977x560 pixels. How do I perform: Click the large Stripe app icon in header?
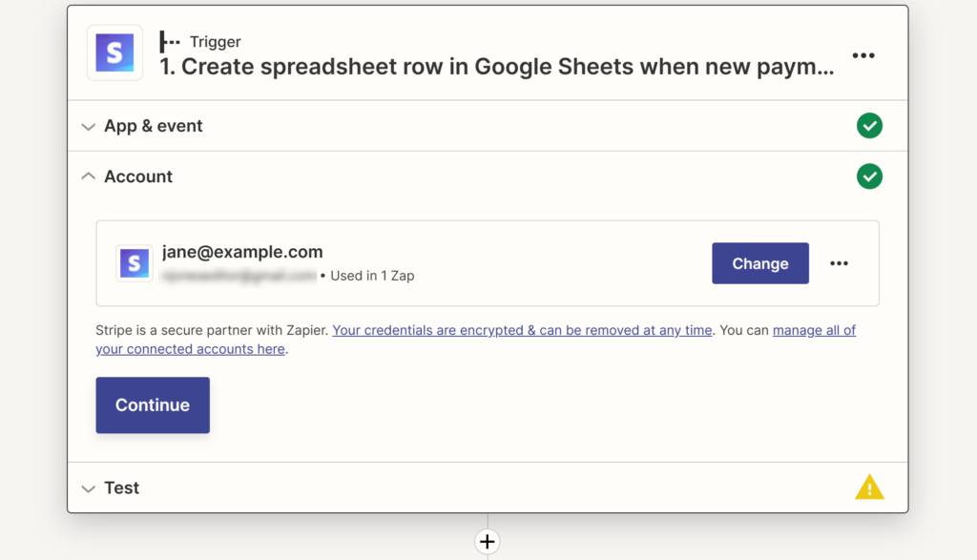click(114, 53)
